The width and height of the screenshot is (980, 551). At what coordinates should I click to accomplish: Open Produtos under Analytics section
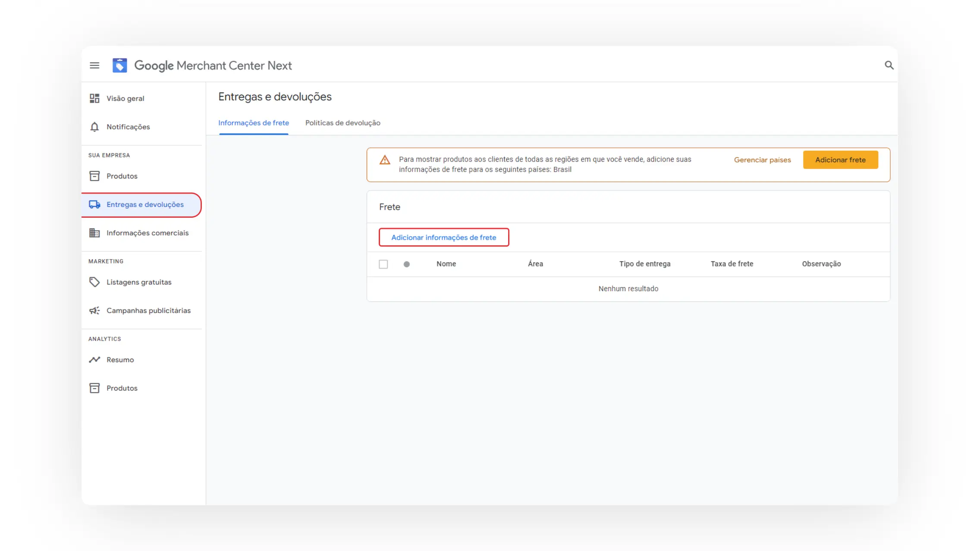(122, 388)
